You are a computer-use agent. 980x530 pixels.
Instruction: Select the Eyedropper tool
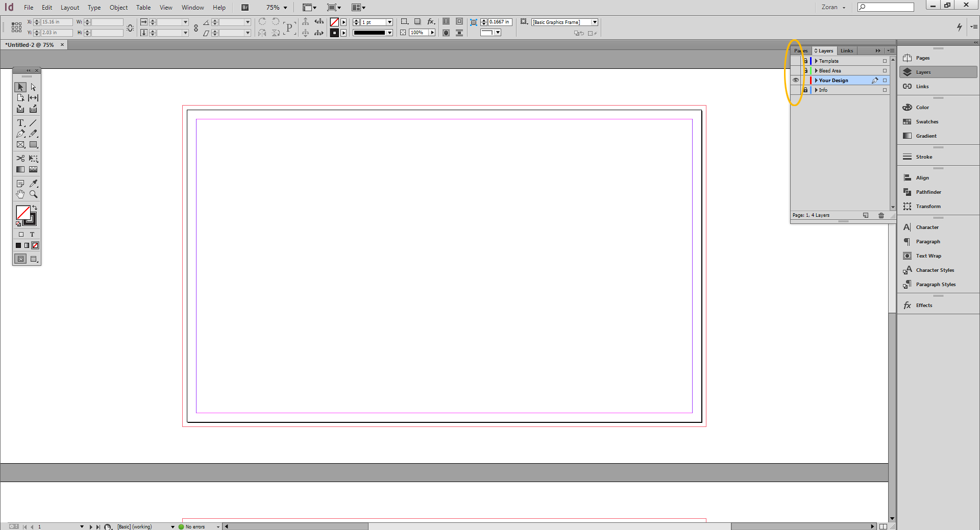click(x=34, y=184)
